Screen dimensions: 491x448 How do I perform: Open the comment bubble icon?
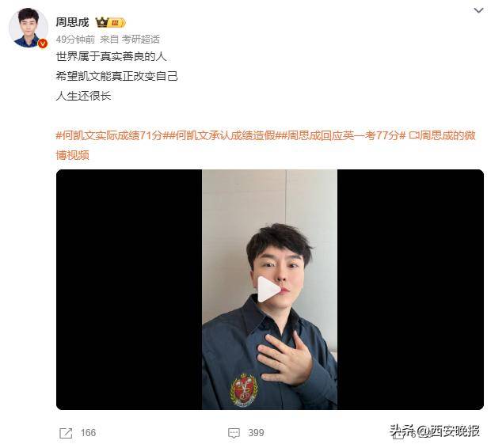[x=234, y=433]
